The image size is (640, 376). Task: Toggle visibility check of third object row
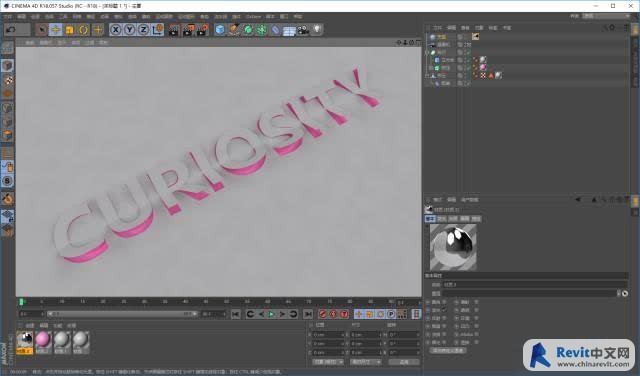pyautogui.click(x=468, y=52)
